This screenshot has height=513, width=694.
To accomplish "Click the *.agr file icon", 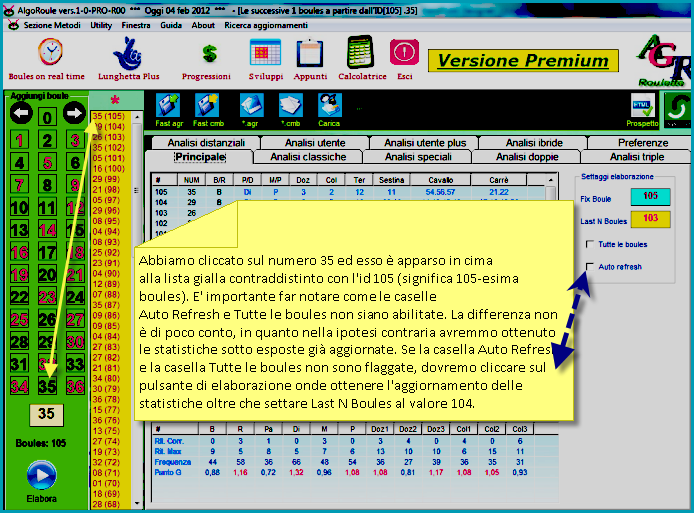I will coord(251,106).
